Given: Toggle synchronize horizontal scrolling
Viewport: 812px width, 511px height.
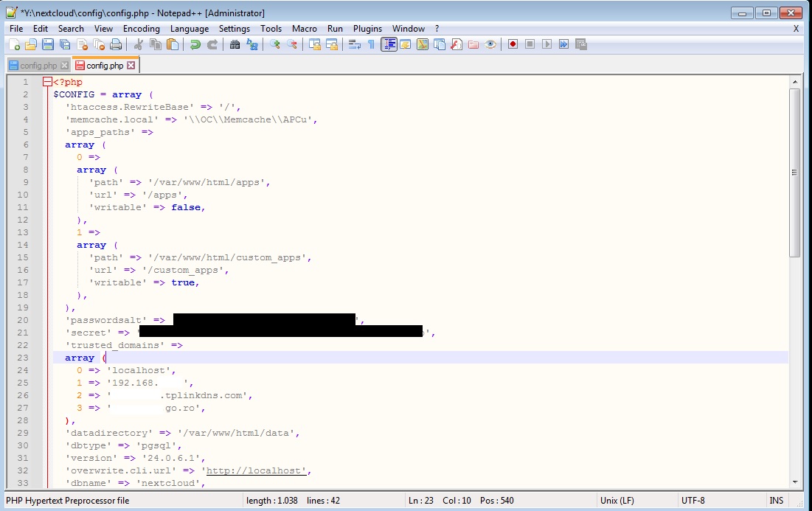Looking at the screenshot, I should click(x=331, y=44).
